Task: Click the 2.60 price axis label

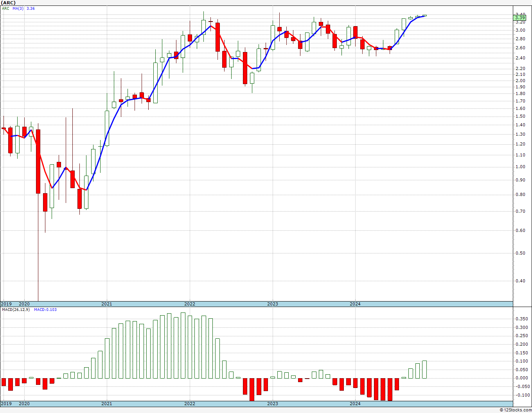Action: tap(520, 48)
